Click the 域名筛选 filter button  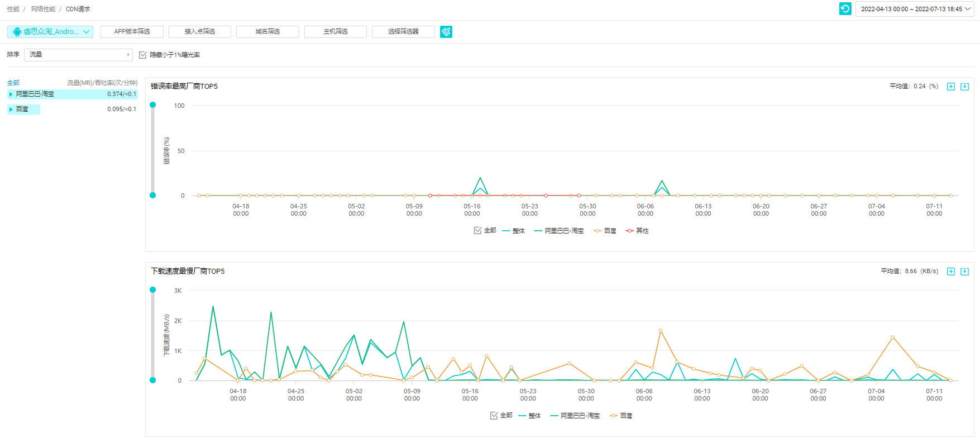click(x=267, y=32)
